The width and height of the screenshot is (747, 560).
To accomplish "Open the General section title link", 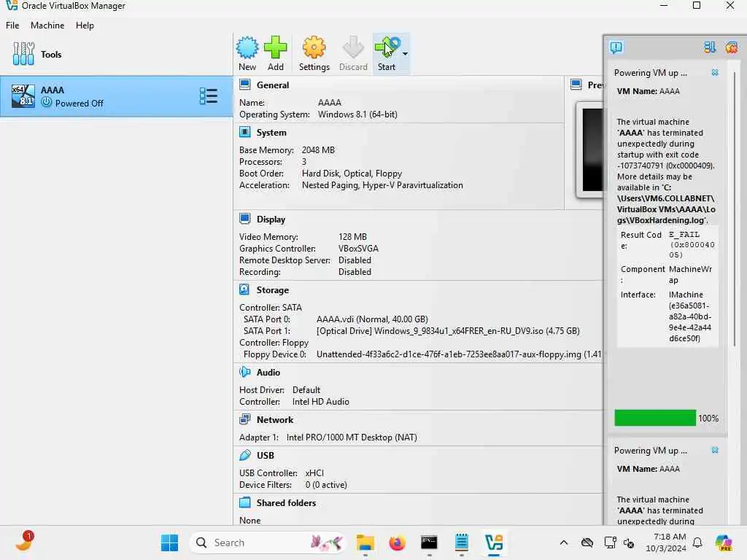I will [273, 85].
